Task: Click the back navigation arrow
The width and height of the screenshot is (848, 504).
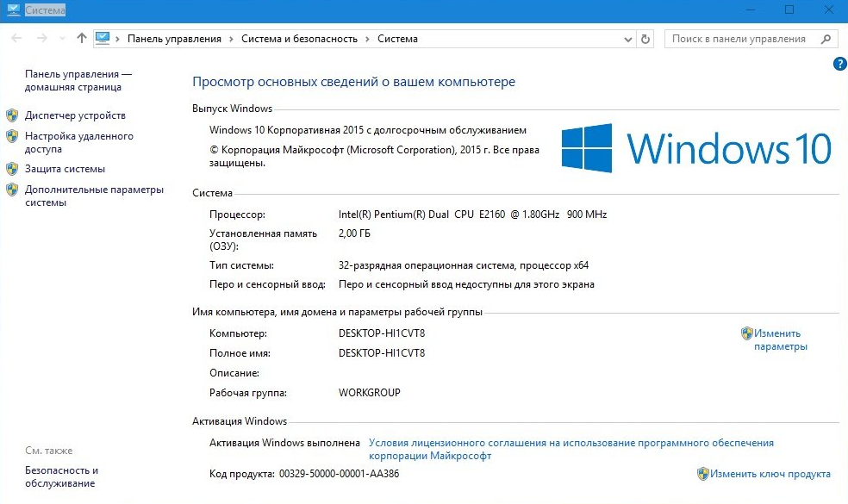Action: (17, 39)
